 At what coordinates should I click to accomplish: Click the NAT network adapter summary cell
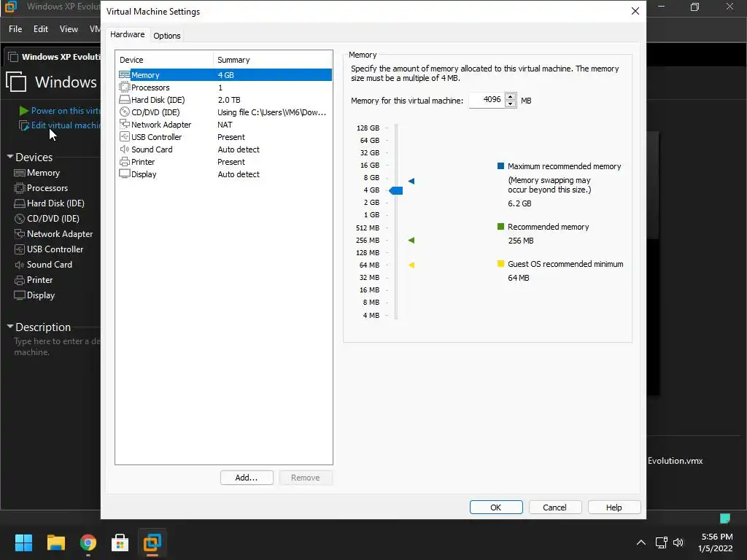(225, 124)
